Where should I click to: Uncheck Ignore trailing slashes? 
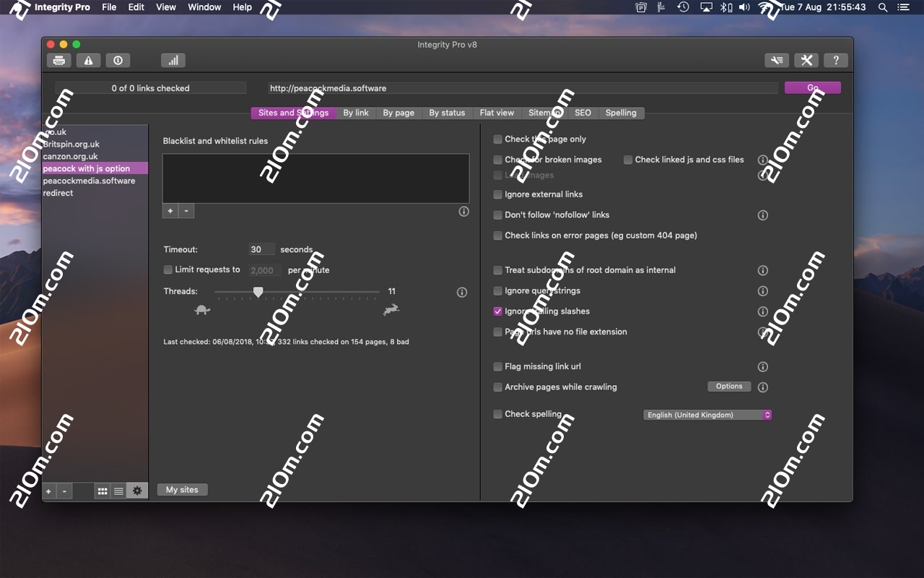coord(497,311)
